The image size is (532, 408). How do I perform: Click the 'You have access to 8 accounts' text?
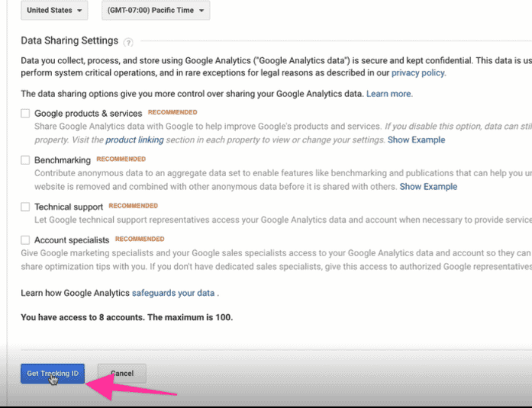click(127, 317)
